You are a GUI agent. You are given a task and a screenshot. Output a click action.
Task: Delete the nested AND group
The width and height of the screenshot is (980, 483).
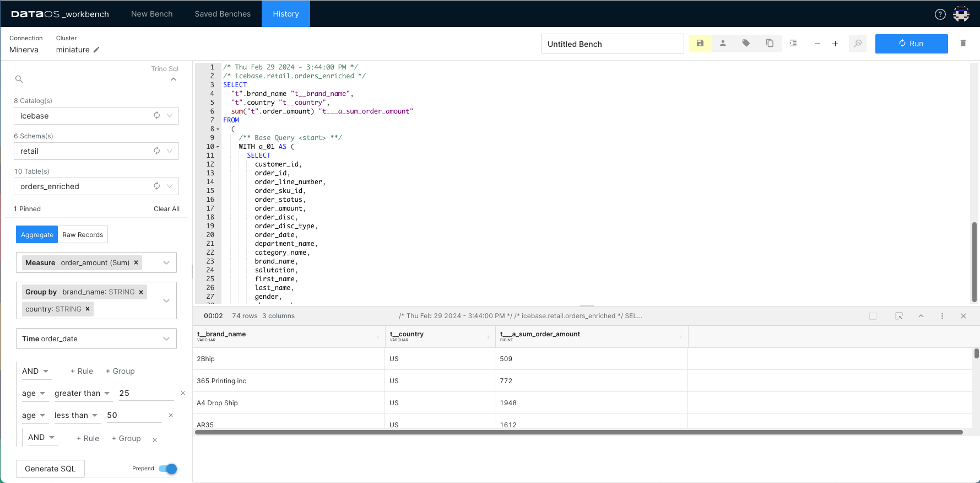pyautogui.click(x=155, y=439)
